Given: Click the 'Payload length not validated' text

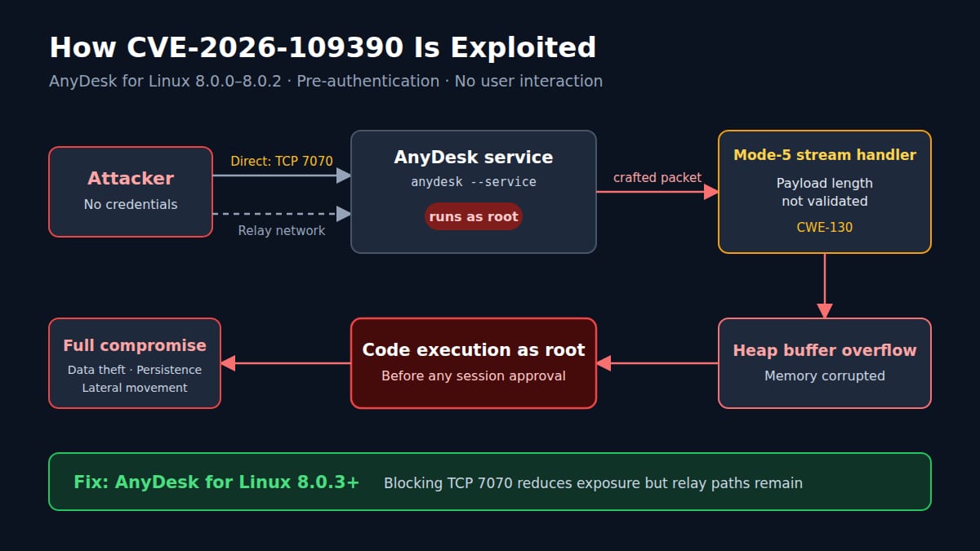Looking at the screenshot, I should 825,192.
